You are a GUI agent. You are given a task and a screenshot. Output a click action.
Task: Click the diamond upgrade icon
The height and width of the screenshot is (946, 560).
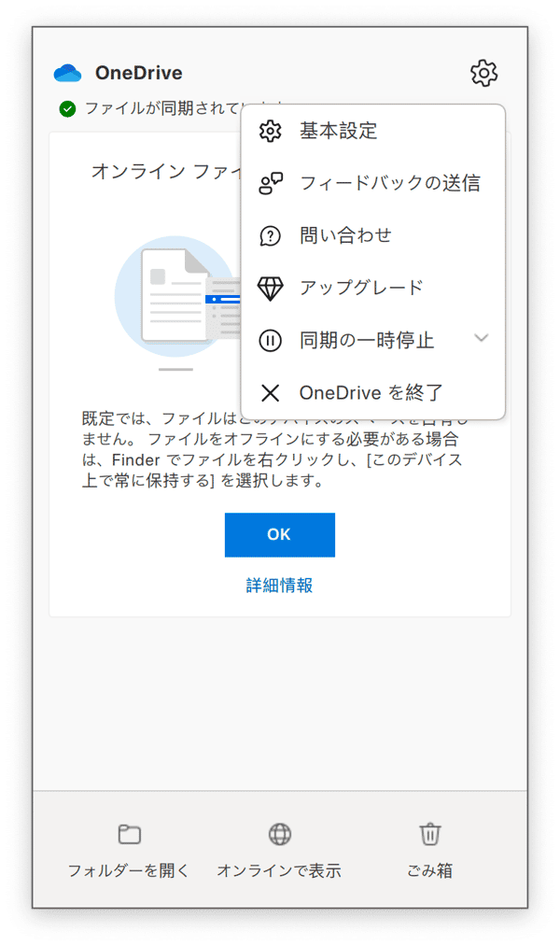[x=270, y=289]
